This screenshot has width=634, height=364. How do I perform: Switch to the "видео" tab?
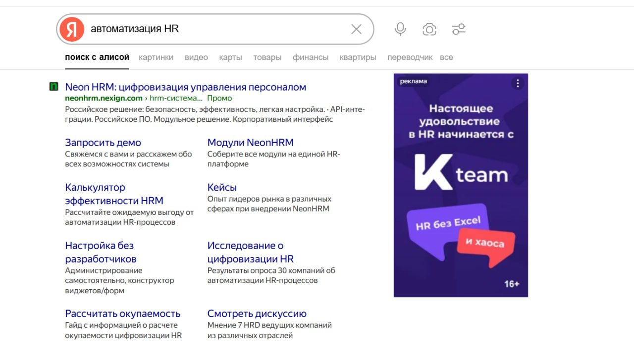(196, 57)
